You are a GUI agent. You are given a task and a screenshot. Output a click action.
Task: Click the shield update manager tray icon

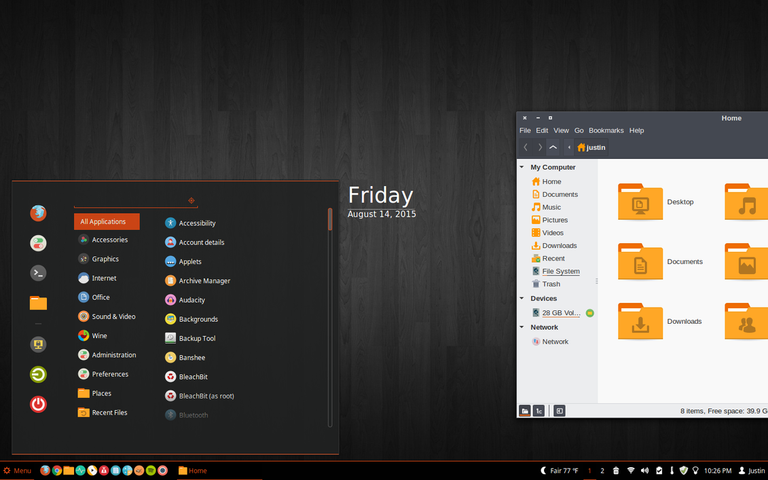point(684,471)
